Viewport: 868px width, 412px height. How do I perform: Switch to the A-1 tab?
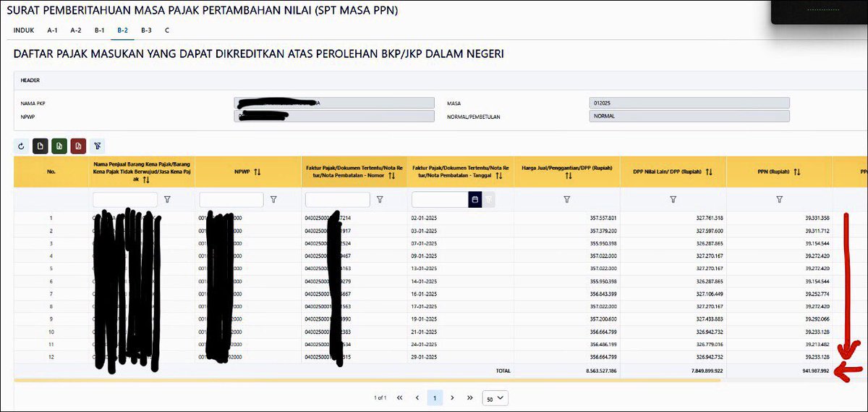point(53,30)
